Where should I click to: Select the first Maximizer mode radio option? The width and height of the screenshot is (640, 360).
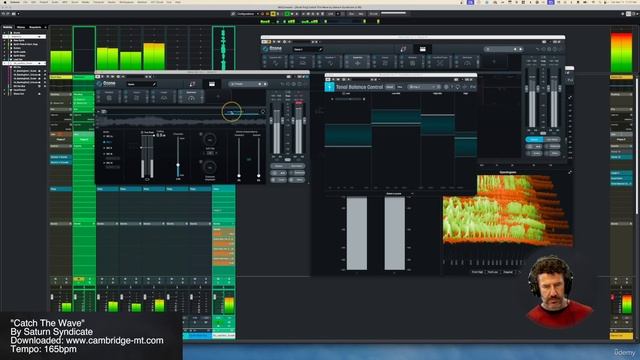click(x=104, y=136)
